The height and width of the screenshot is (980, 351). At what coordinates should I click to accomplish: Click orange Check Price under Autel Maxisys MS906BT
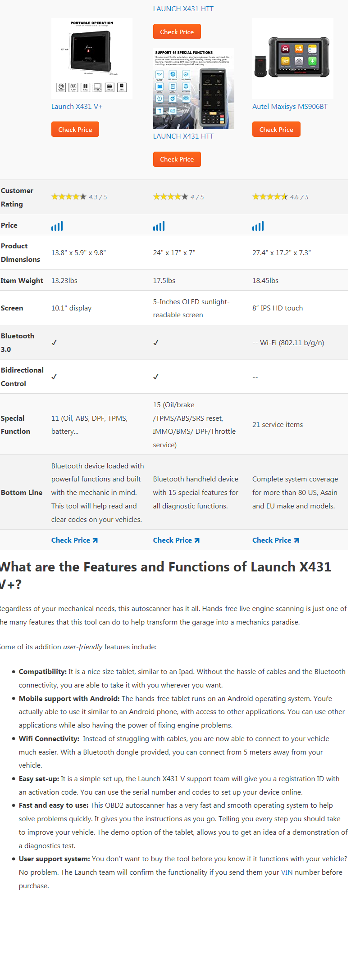(x=276, y=129)
